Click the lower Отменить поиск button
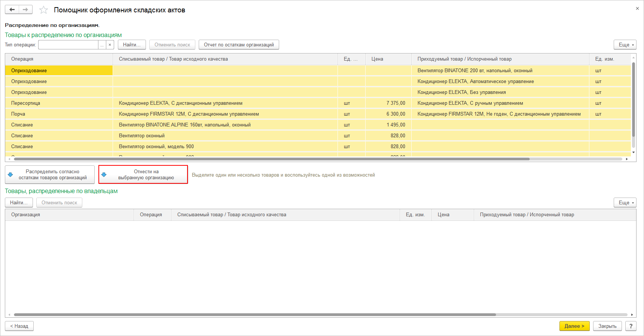This screenshot has width=644, height=336. pyautogui.click(x=59, y=203)
